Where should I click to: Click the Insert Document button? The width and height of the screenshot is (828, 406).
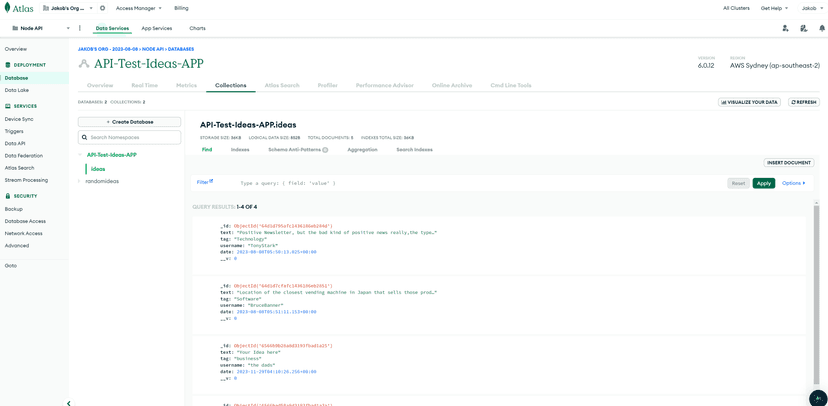point(789,163)
